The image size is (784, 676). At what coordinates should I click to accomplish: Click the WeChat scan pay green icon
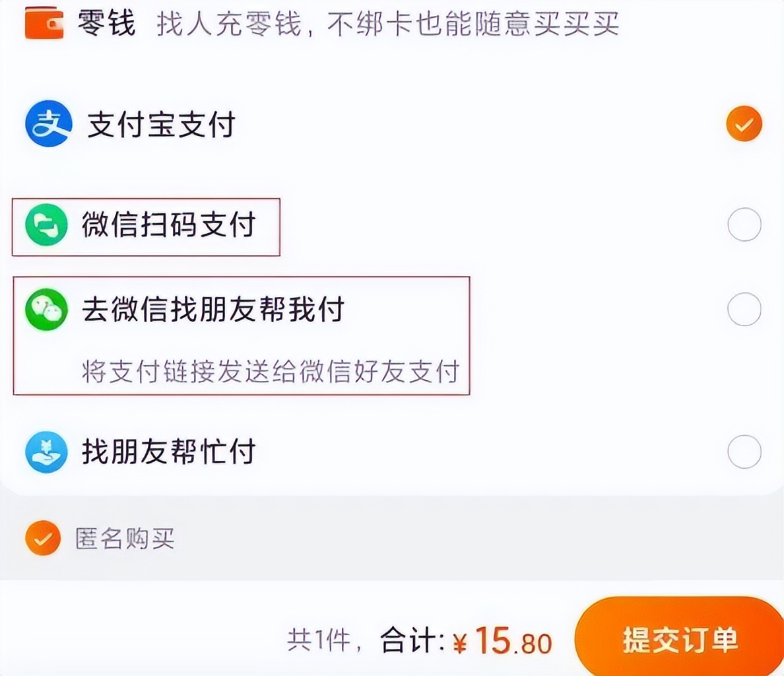point(45,224)
